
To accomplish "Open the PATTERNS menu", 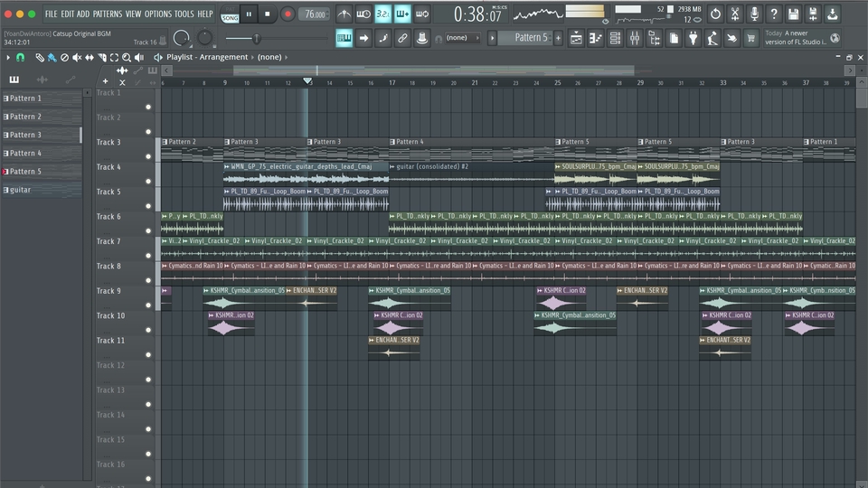I will point(108,14).
